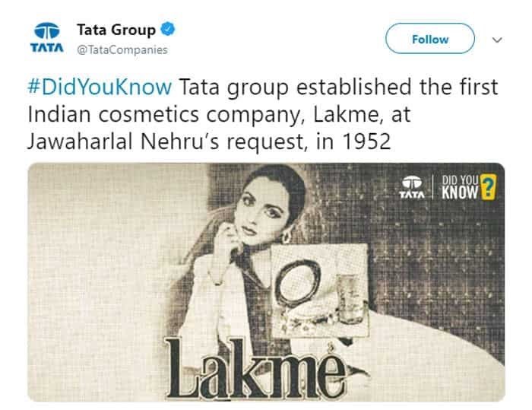Screen dimensions: 532x410
Task: Expand the tweet options chevron menu
Action: tap(497, 40)
